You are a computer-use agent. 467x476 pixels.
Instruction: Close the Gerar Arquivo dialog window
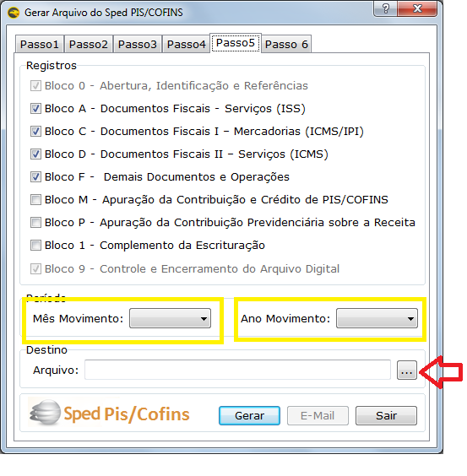pos(417,8)
